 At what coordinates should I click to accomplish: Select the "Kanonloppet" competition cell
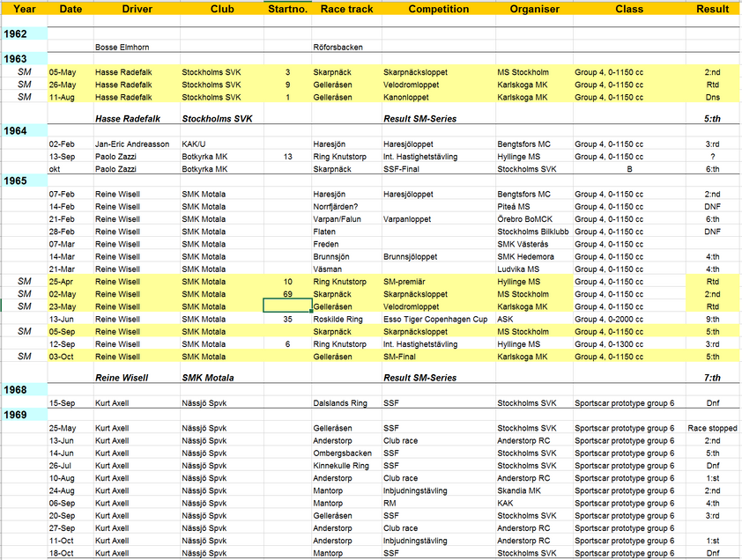click(x=439, y=98)
